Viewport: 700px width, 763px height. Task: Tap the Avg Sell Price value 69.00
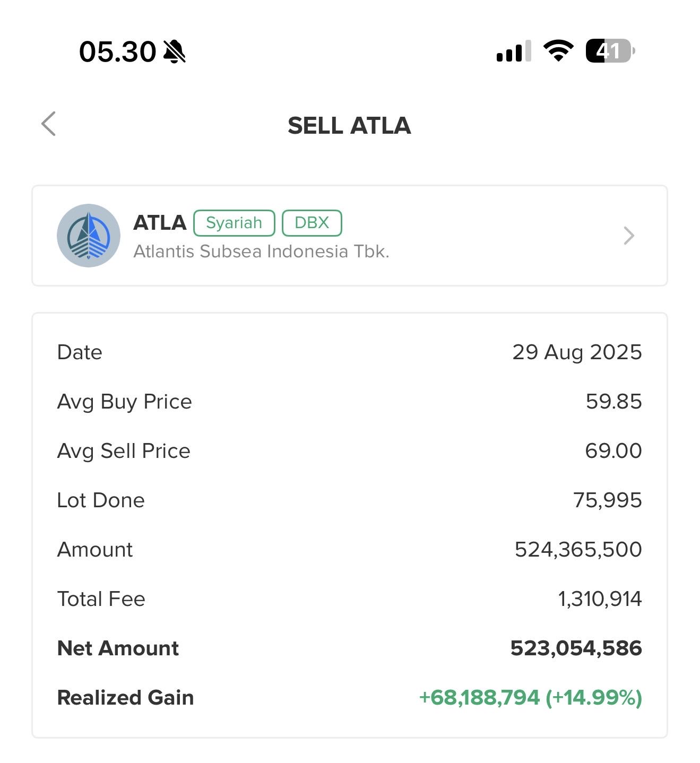613,451
